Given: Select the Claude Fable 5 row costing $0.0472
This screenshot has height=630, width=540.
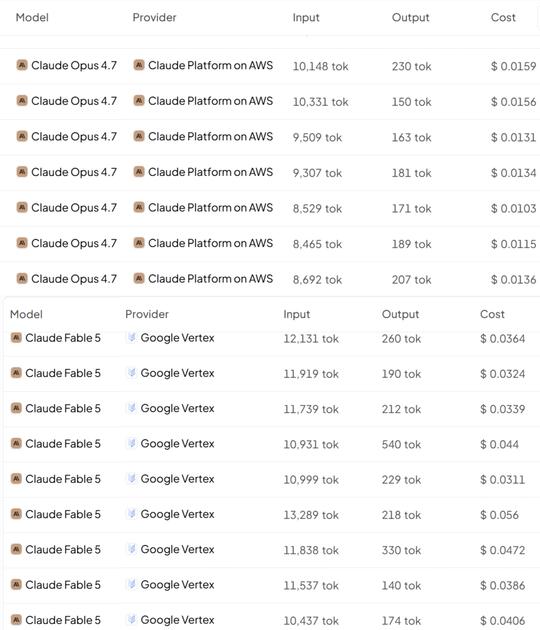Looking at the screenshot, I should [x=270, y=550].
